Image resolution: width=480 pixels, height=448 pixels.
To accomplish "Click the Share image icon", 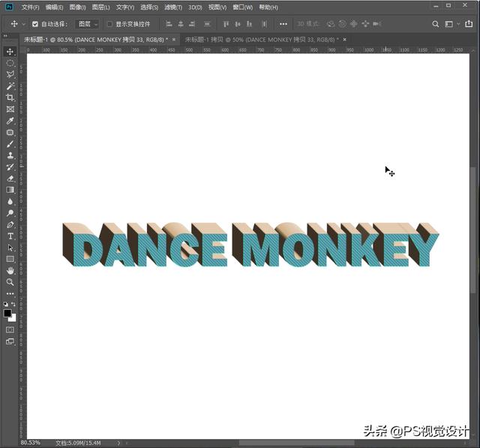I will (x=469, y=23).
